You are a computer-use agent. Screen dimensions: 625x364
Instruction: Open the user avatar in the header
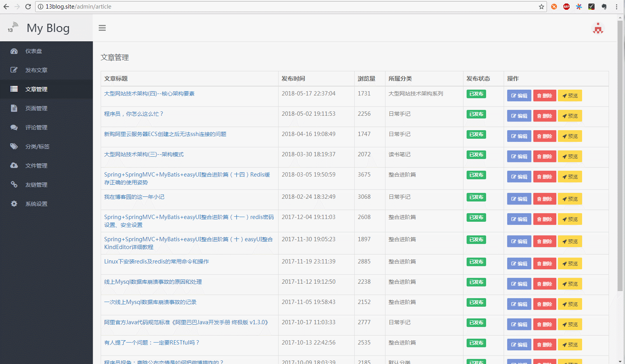click(x=598, y=28)
